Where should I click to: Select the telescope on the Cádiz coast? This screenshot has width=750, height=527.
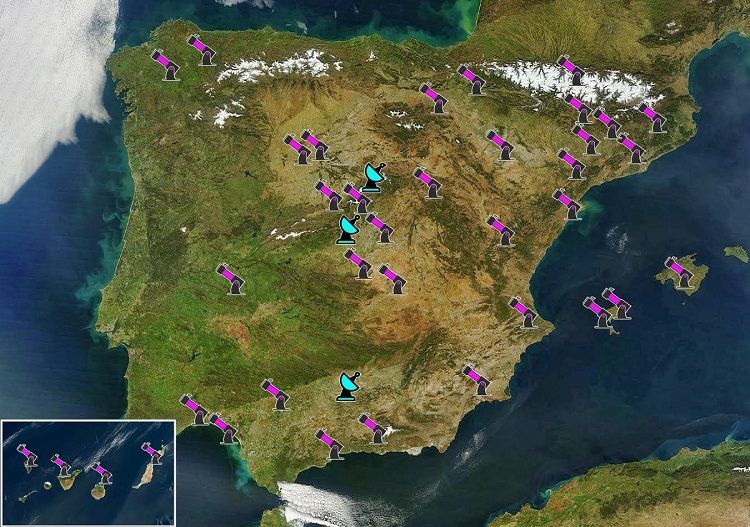click(x=224, y=429)
